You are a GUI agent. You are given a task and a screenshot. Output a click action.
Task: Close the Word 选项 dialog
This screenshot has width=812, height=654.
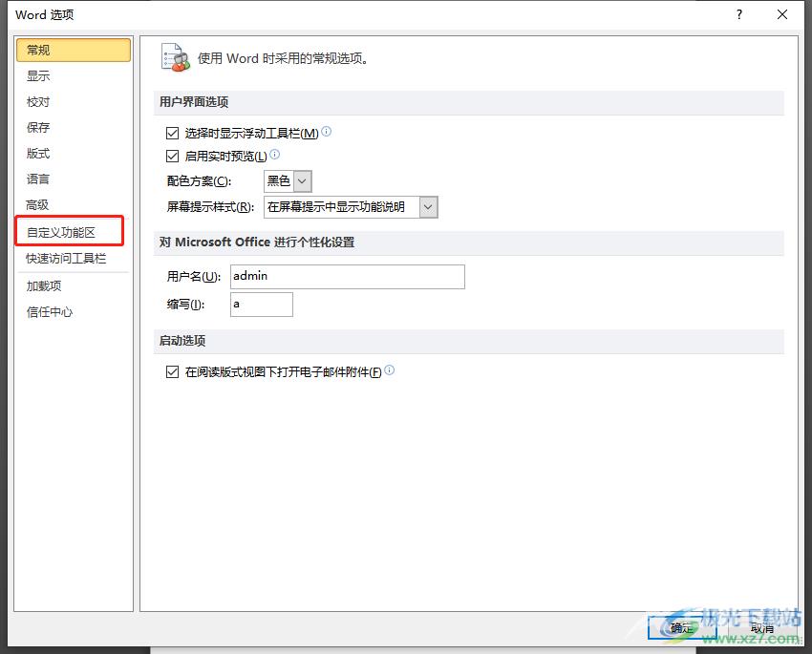[x=782, y=14]
